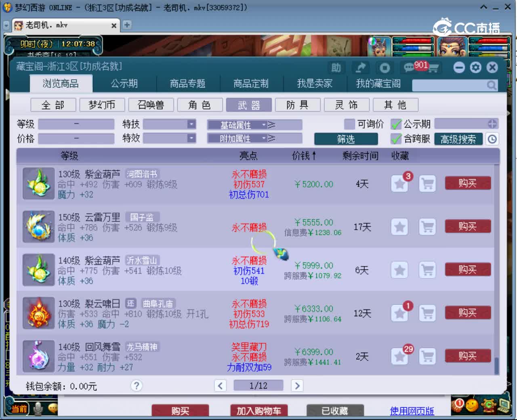Sort listings by 价钱 column

tap(304, 156)
